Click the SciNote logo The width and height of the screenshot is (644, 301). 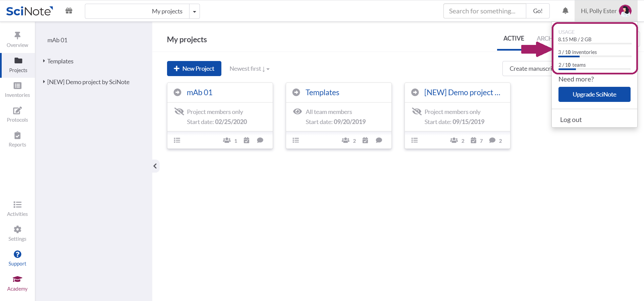[30, 11]
